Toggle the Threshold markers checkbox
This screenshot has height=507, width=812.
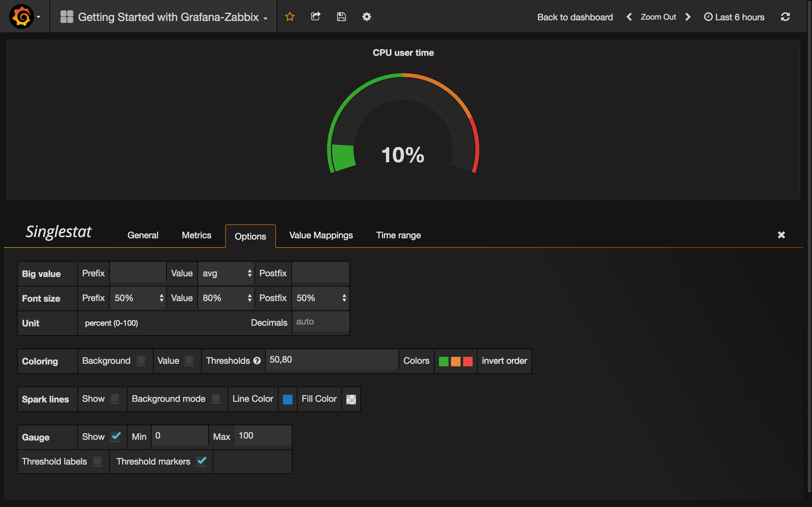point(201,461)
